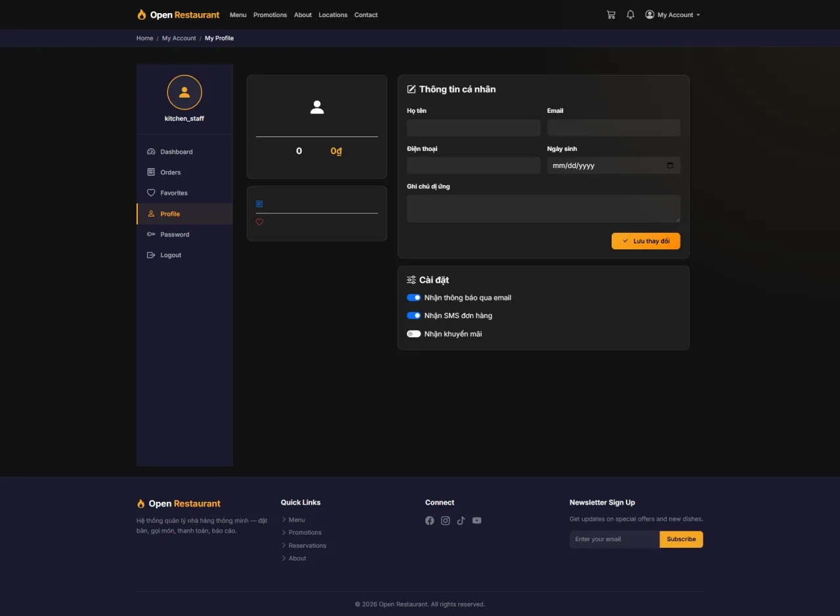Click the My Profile breadcrumb text
The image size is (840, 616).
(219, 38)
